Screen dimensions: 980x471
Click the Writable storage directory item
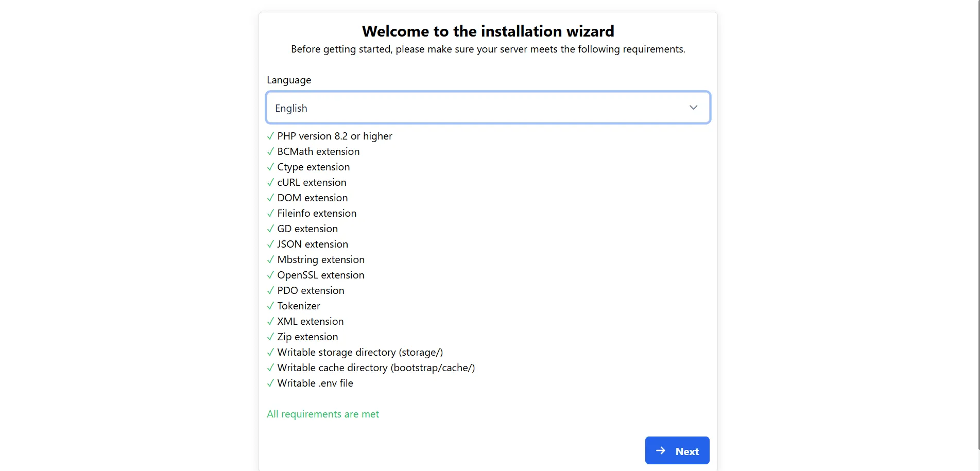coord(360,352)
